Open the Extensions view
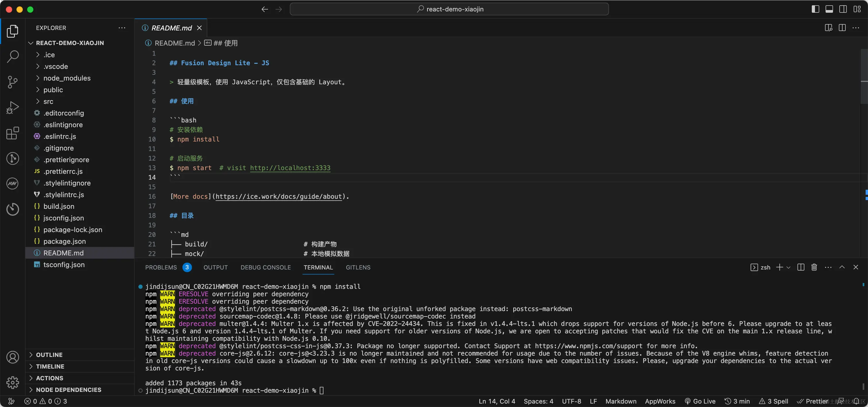The height and width of the screenshot is (407, 868). [12, 133]
